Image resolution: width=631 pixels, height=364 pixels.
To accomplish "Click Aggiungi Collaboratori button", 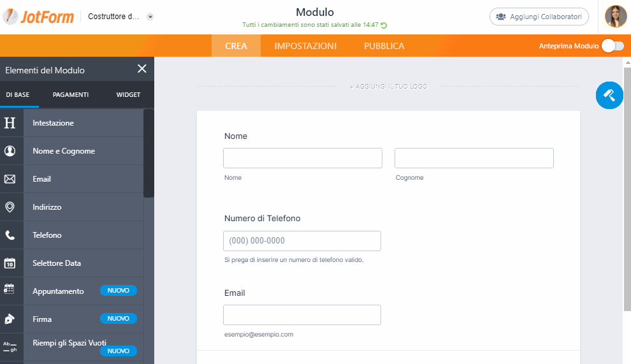I will point(539,17).
